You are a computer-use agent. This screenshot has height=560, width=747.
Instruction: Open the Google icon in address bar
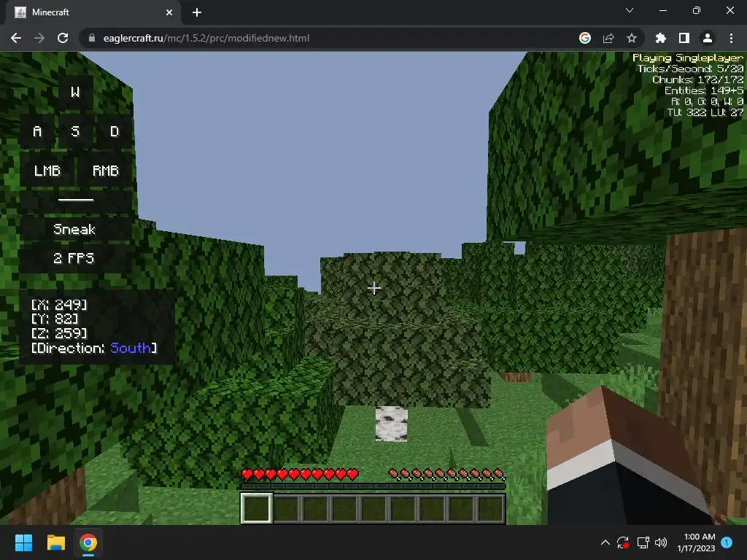point(585,38)
